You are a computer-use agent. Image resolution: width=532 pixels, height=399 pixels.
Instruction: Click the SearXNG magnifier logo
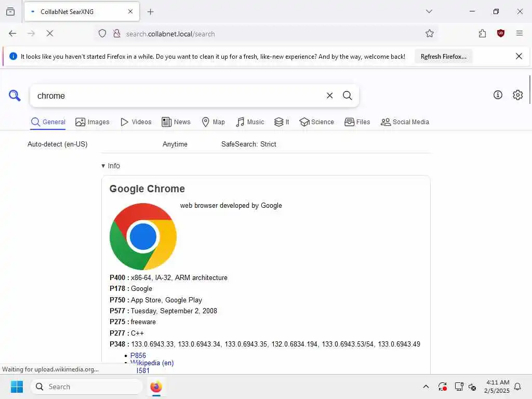15,96
